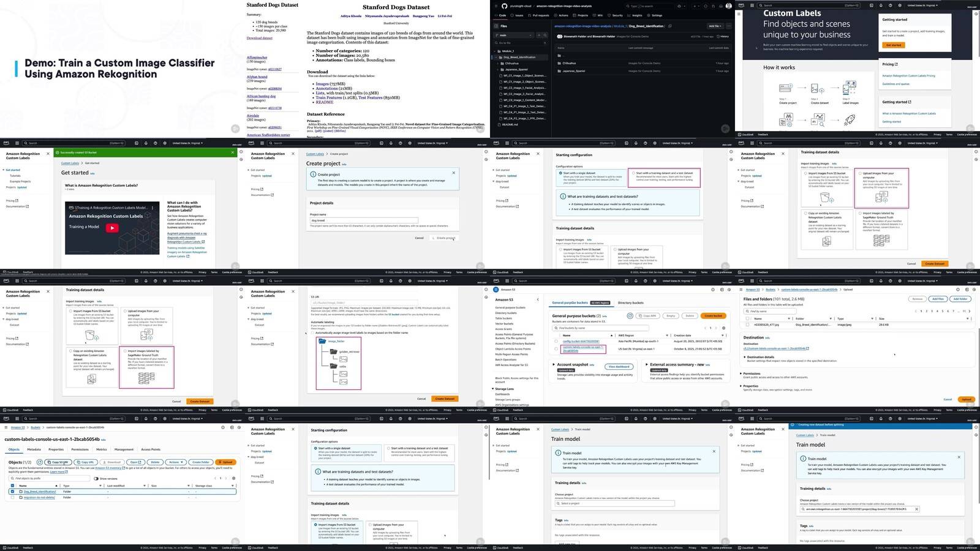Open the Actions dropdown in S3 Objects

[x=175, y=462]
